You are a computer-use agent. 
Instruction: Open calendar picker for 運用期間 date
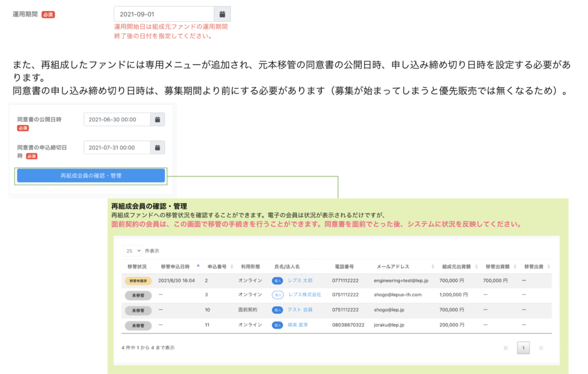coord(222,14)
